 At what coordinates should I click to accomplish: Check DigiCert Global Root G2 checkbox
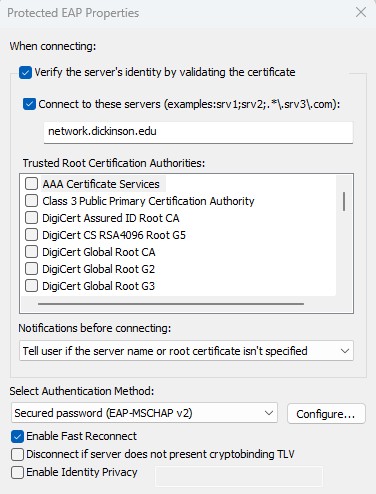pyautogui.click(x=31, y=269)
